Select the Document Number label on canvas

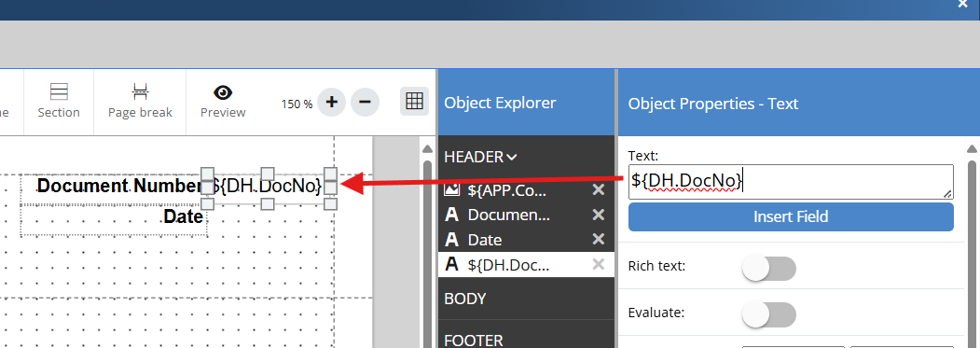click(119, 186)
